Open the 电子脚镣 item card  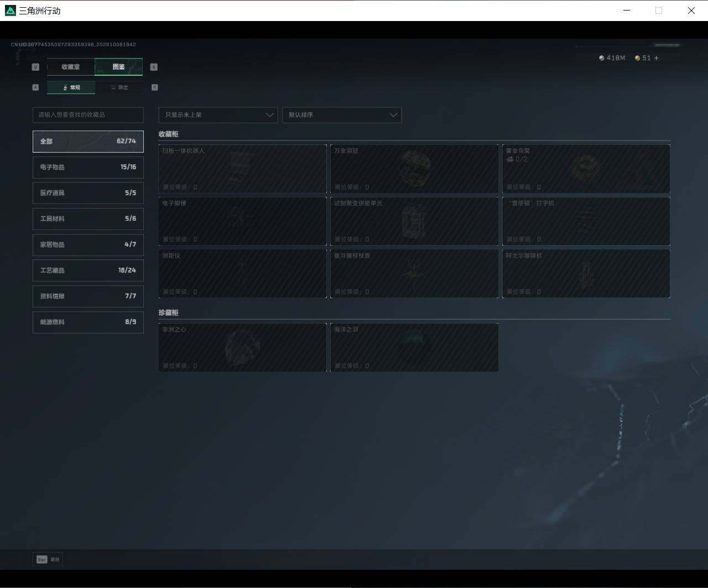coord(242,221)
